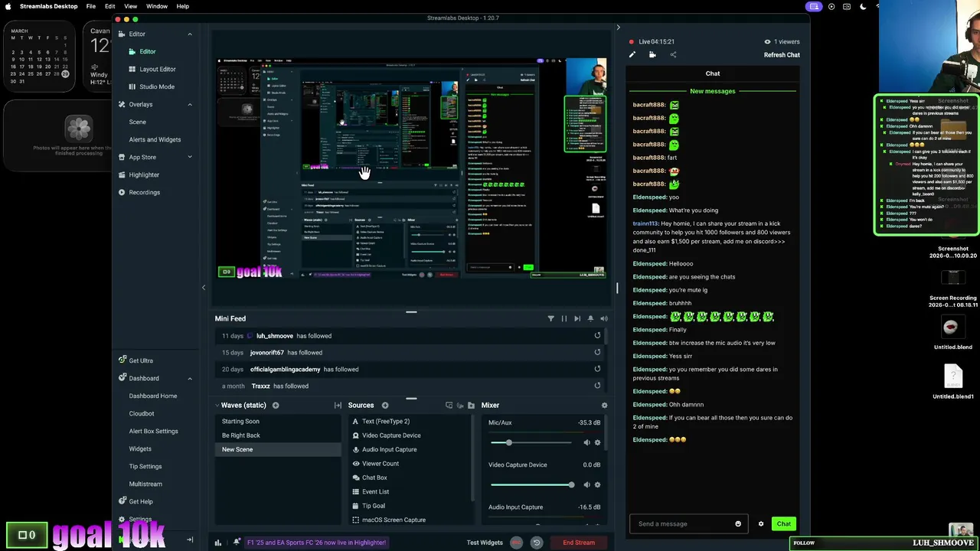Collapse the chat panel chevron arrow
Image resolution: width=980 pixels, height=551 pixels.
tap(618, 28)
